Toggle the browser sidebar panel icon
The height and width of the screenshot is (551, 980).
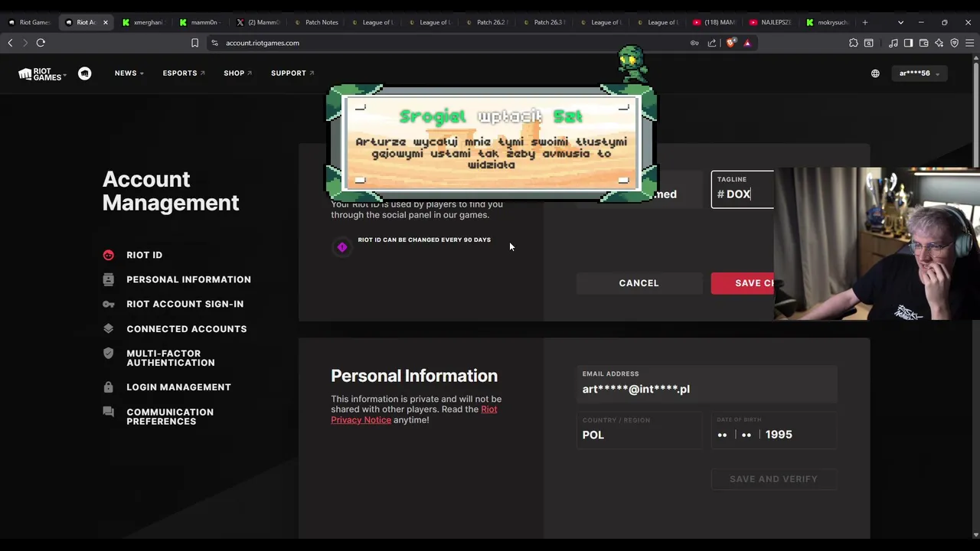click(908, 43)
